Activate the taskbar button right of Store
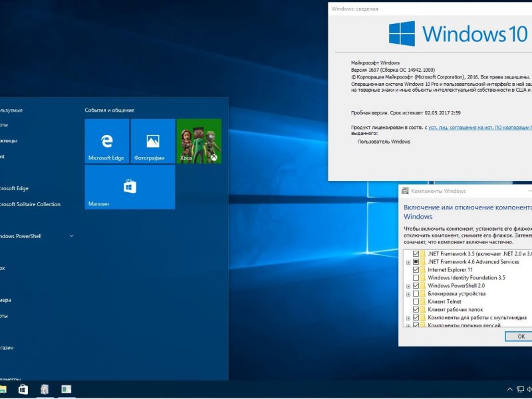532x399 pixels. [45, 389]
